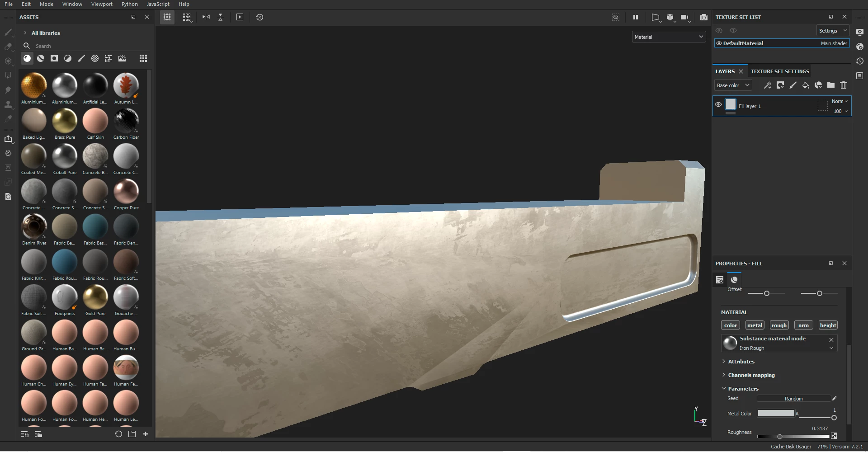Add a new fill layer

(x=806, y=85)
